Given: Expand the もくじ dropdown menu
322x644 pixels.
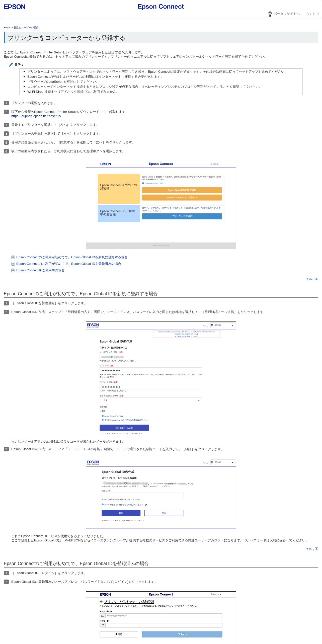Looking at the screenshot, I should point(312,14).
